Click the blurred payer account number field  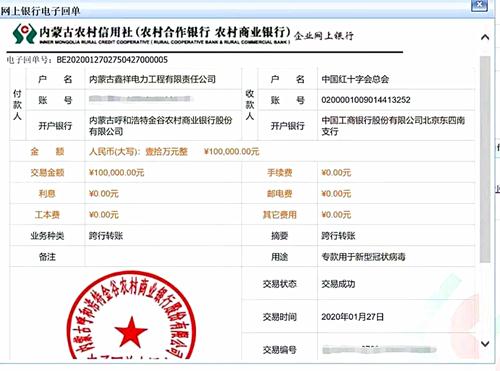click(x=140, y=99)
